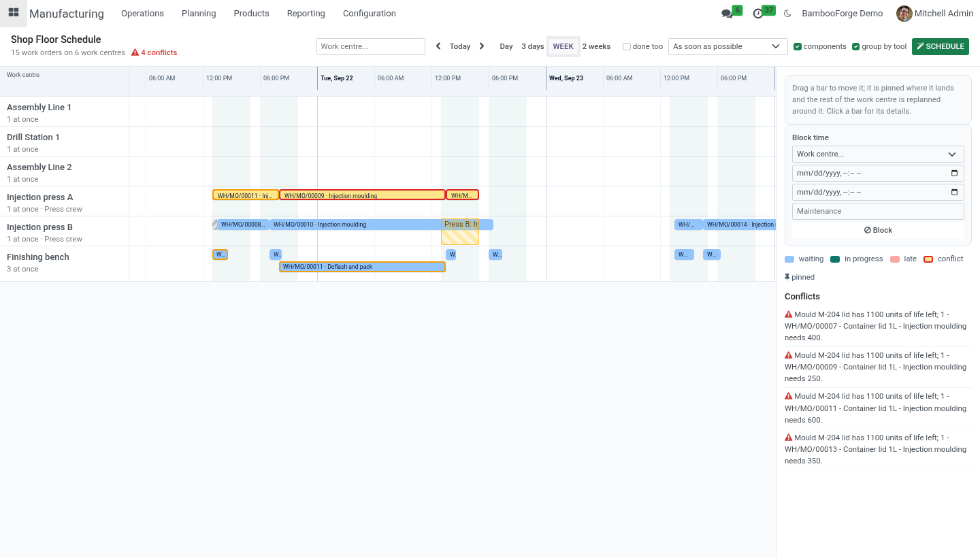The image size is (980, 558).
Task: Click the pin icon in the legend
Action: click(x=787, y=277)
